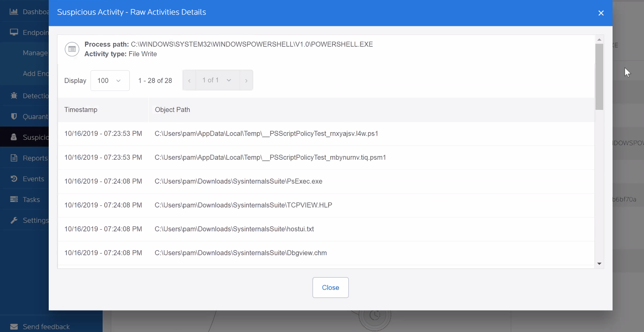This screenshot has height=332, width=644.
Task: Select the TCPVIEW.HLP object path
Action: click(x=243, y=205)
